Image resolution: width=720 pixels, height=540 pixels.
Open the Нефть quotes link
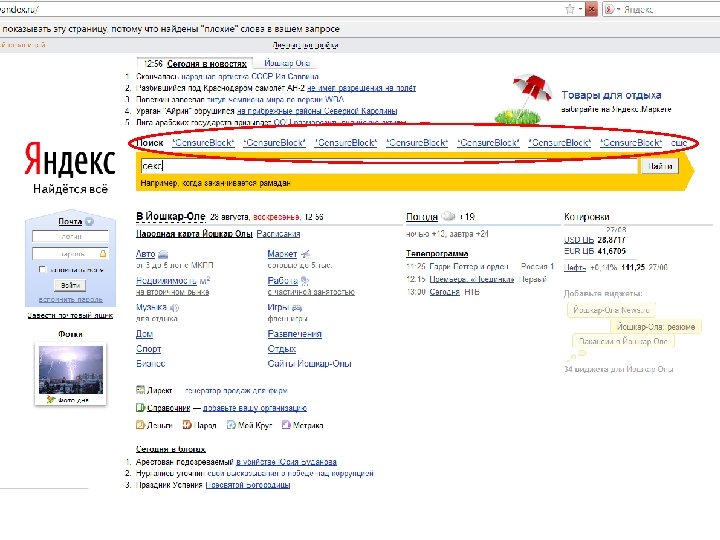point(575,267)
